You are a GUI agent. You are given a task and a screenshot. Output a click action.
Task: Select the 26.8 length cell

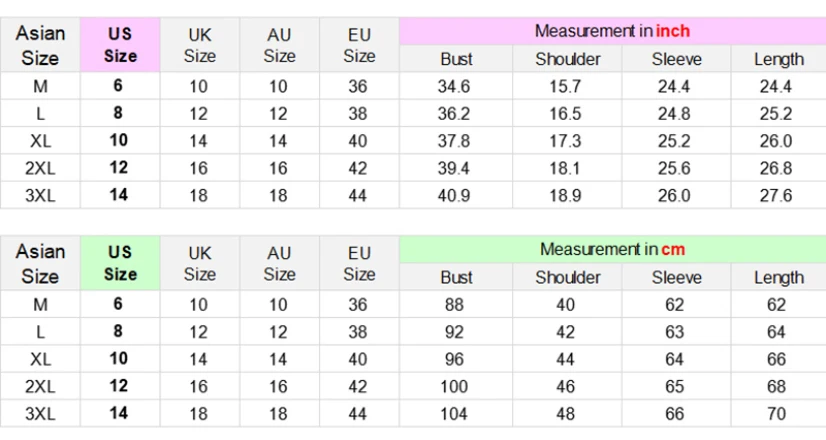776,168
